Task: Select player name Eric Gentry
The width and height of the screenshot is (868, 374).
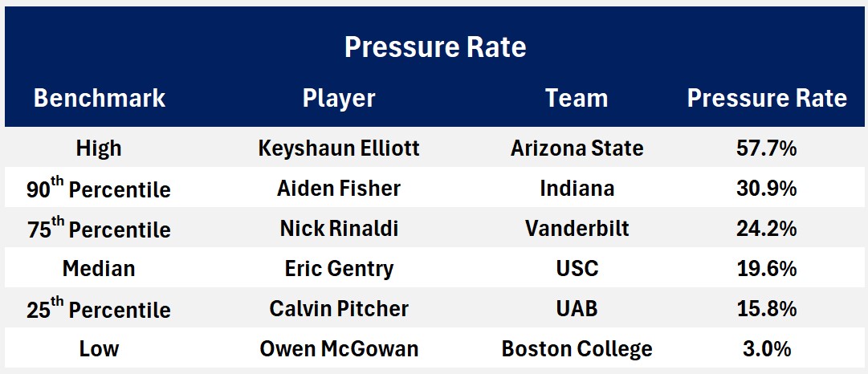Action: click(339, 269)
